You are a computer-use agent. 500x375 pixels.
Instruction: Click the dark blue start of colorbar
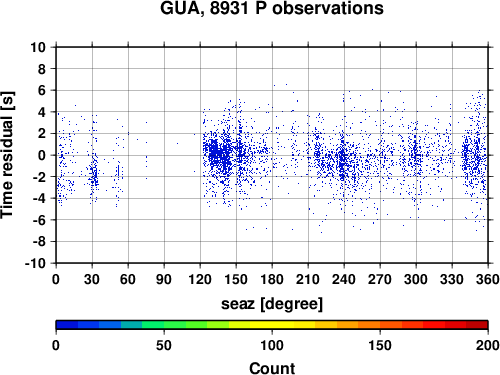[67, 325]
